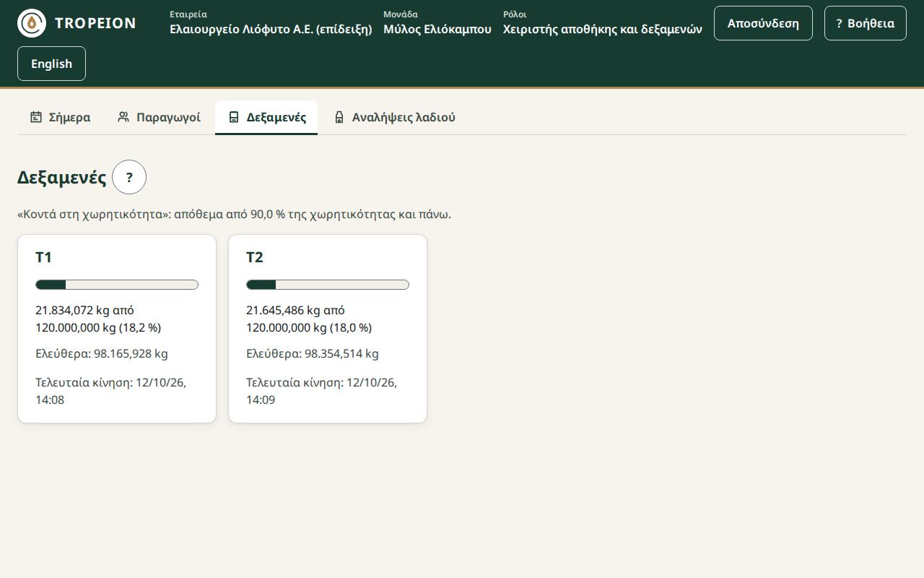Click the T1 stock text 21.834,072 kg
Screen dimensions: 924x578
72,310
